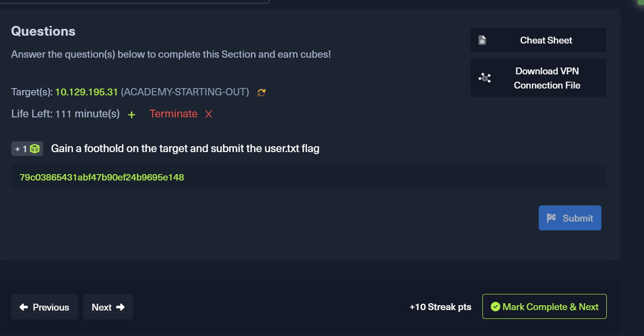Image resolution: width=644 pixels, height=336 pixels.
Task: Submit the user.txt flag answer
Action: click(570, 218)
